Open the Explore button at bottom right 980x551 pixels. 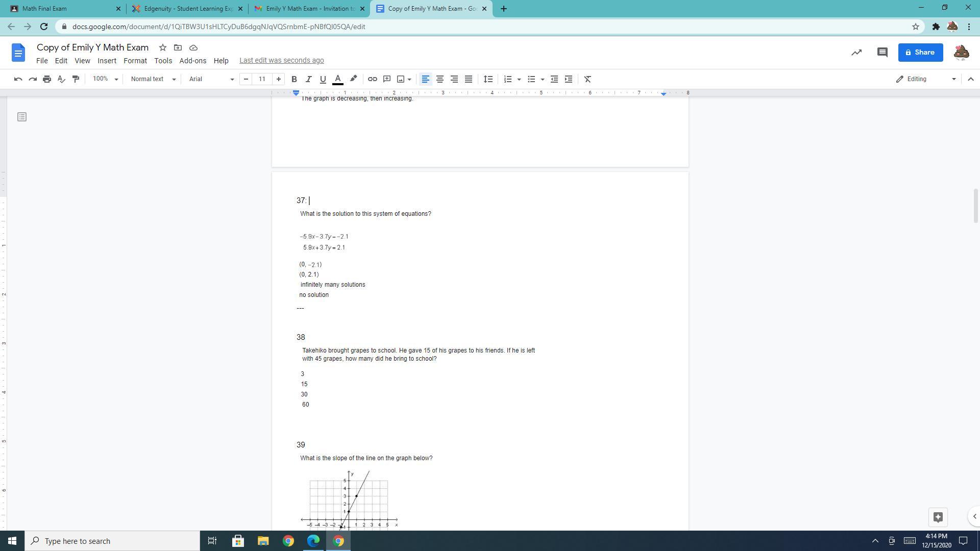[938, 517]
